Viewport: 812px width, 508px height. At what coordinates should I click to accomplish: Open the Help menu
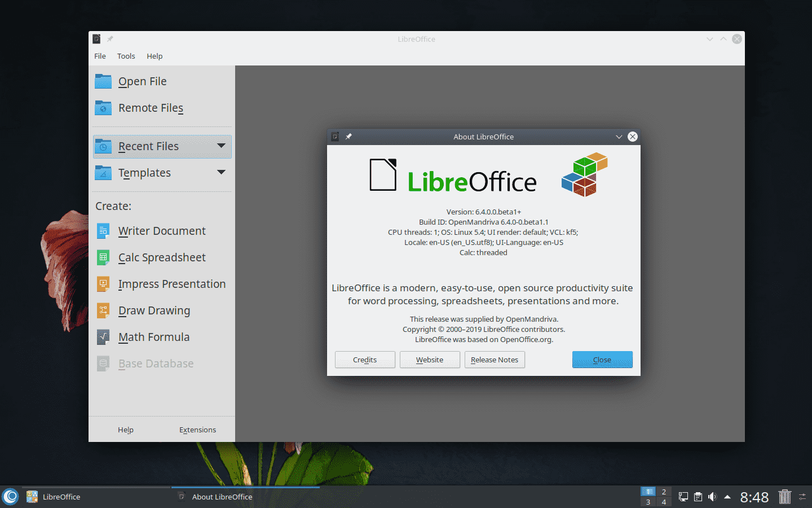tap(155, 56)
